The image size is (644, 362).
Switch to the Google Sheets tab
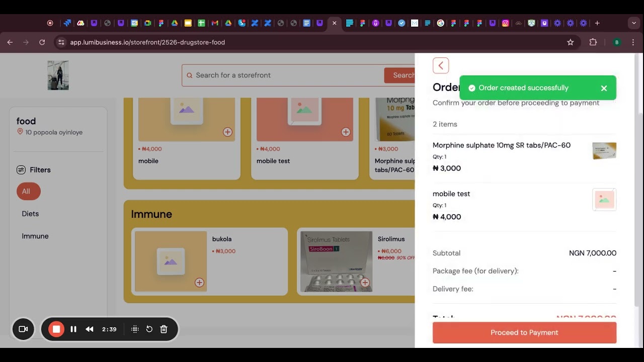(x=201, y=23)
